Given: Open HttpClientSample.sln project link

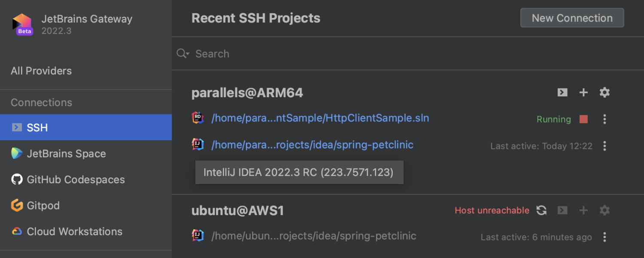Looking at the screenshot, I should pos(320,118).
